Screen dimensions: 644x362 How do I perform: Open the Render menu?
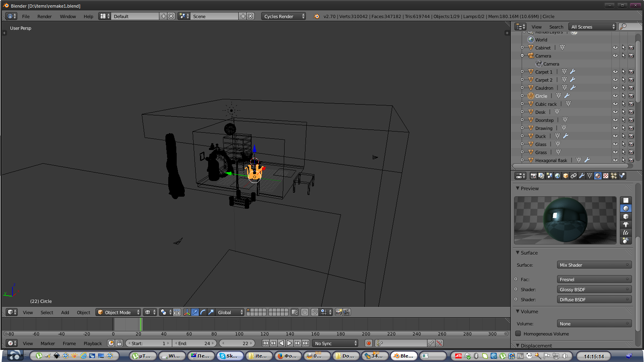coord(44,16)
